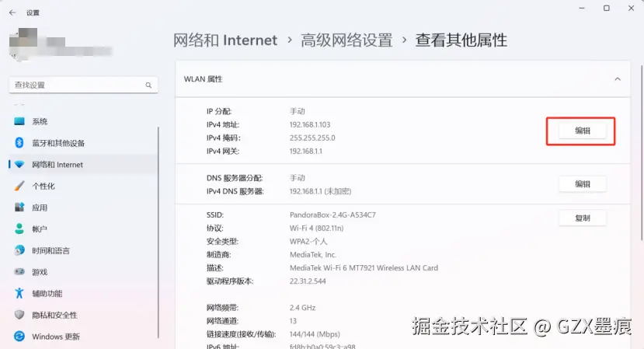Screen dimensions: 644x349
Task: Click the 查看其他属性 page title
Action: (461, 40)
